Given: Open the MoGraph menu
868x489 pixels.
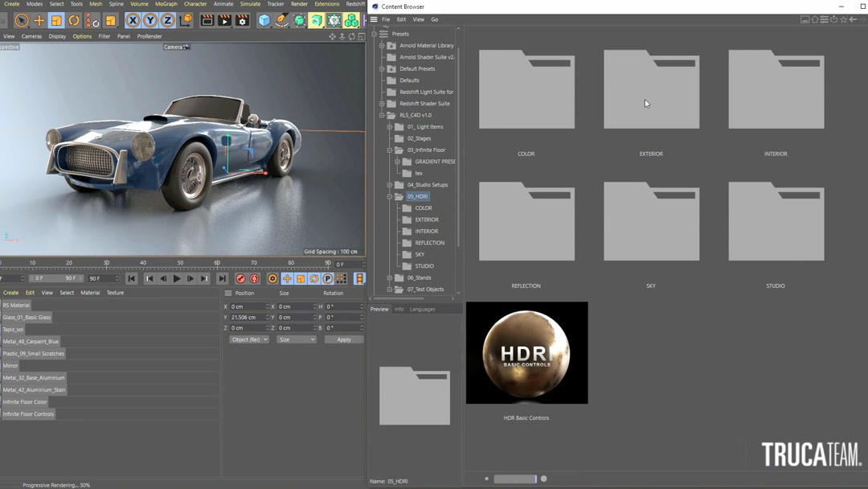Looking at the screenshot, I should point(166,4).
